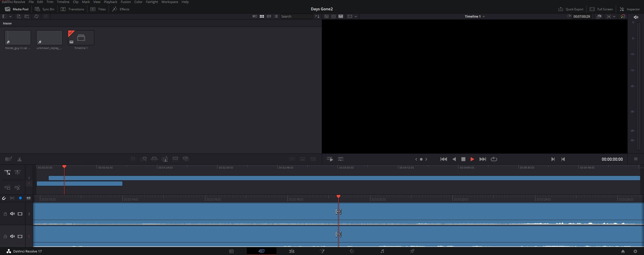Switch media pool to metadata view
This screenshot has height=255, width=644.
pyautogui.click(x=255, y=16)
